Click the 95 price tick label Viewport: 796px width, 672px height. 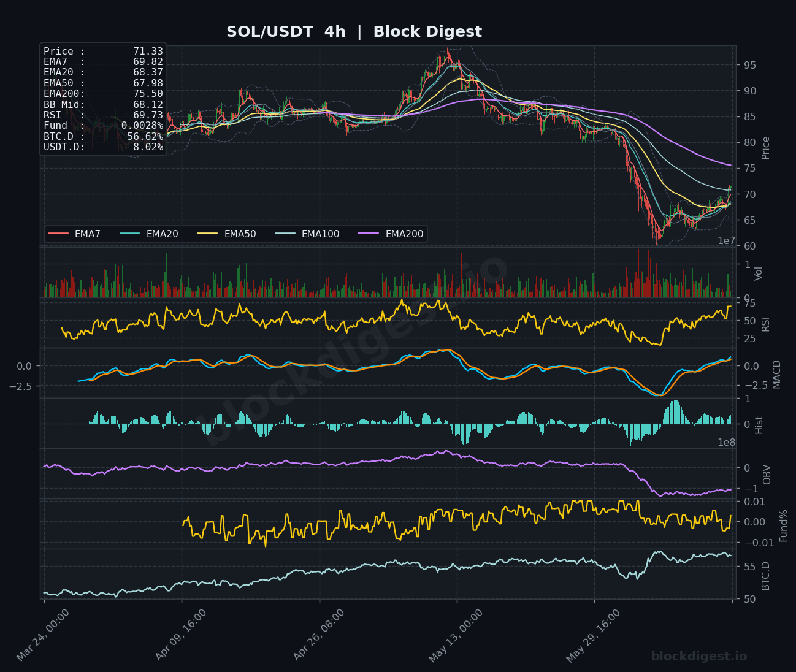749,65
